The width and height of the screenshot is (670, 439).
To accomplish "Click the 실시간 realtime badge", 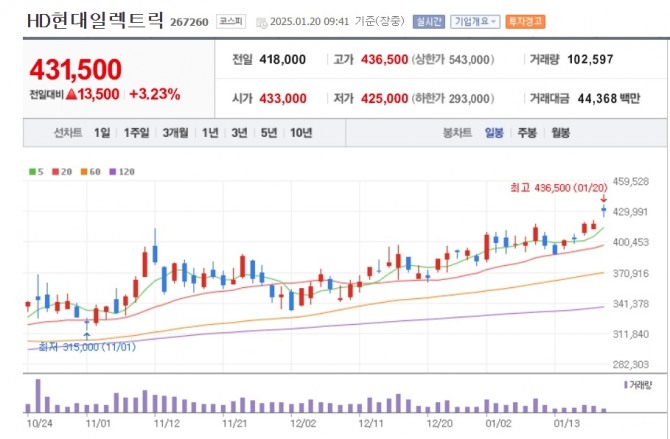I will [429, 21].
